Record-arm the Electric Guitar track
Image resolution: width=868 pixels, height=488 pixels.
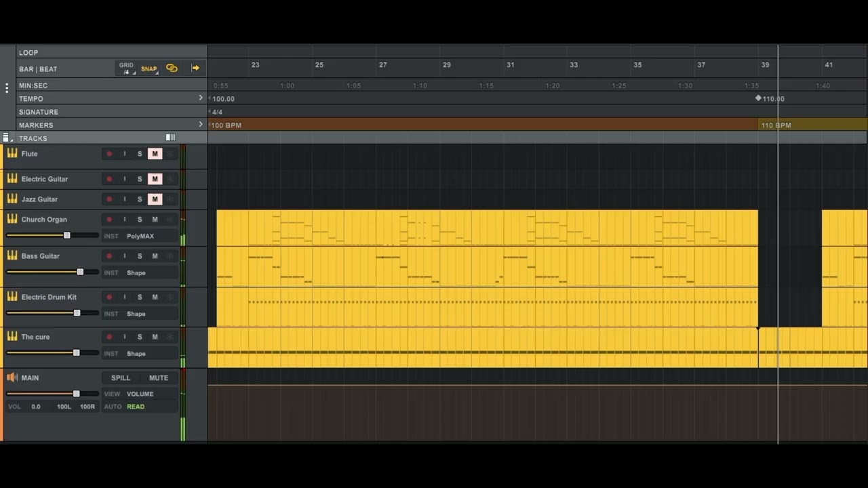tap(109, 179)
